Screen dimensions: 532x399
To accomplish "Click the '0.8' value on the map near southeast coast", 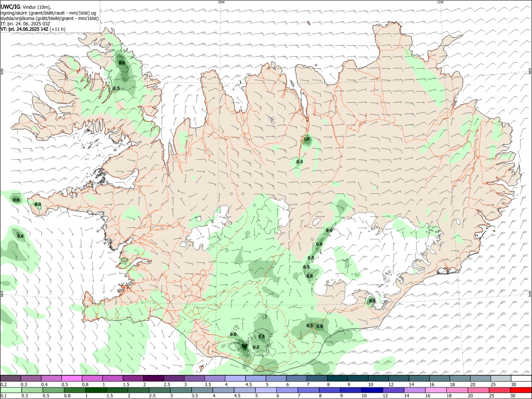I will (372, 300).
